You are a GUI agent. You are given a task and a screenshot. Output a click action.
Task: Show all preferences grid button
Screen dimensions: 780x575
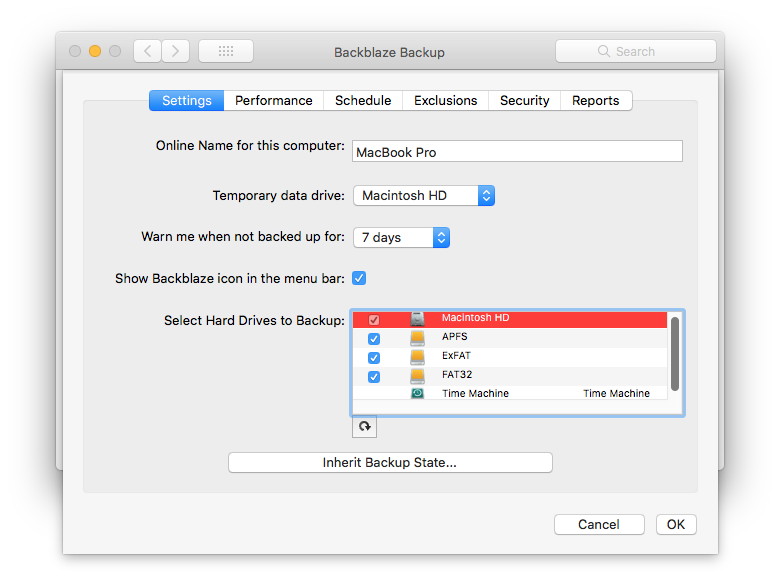tap(226, 51)
